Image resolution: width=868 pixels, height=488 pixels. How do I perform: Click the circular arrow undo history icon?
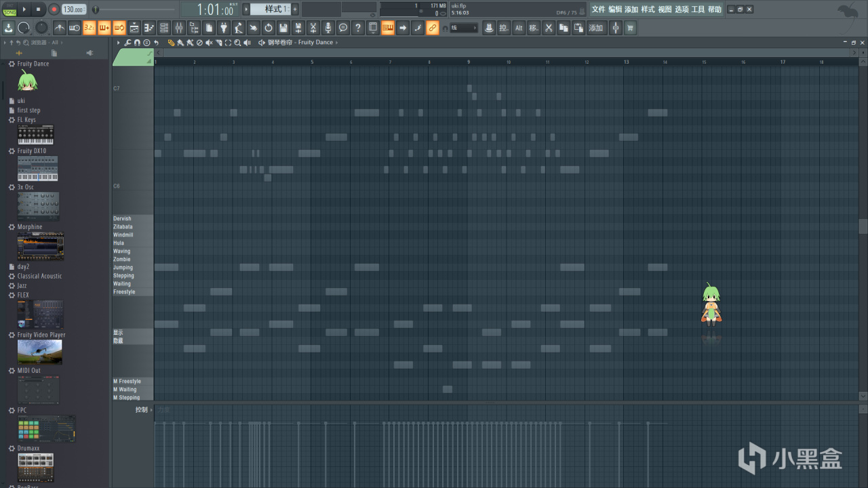pos(269,28)
